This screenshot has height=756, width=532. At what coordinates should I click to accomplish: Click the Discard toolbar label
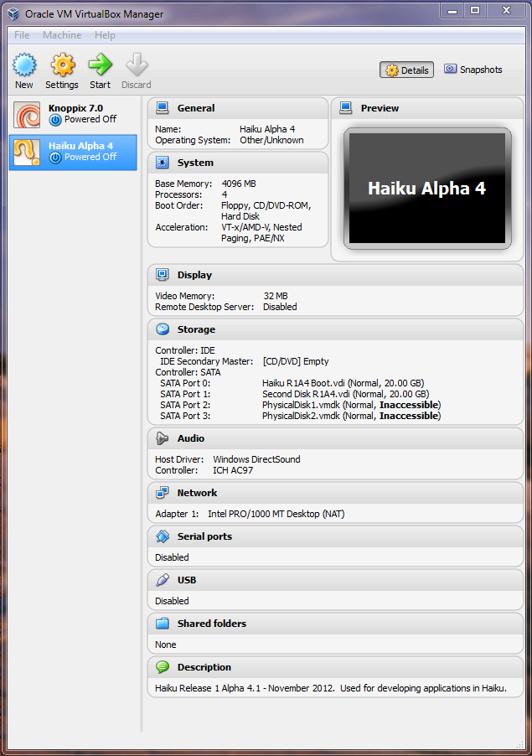[x=137, y=85]
